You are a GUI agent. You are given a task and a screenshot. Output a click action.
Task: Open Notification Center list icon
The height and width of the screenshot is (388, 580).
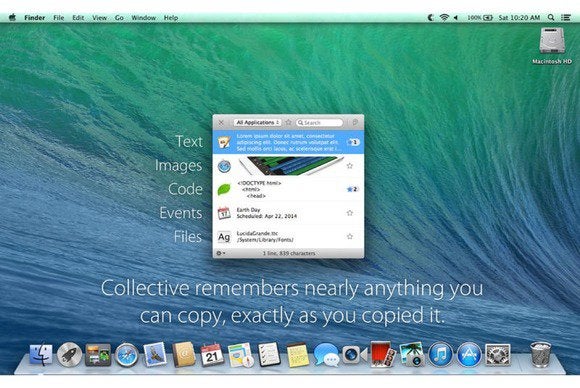(566, 17)
